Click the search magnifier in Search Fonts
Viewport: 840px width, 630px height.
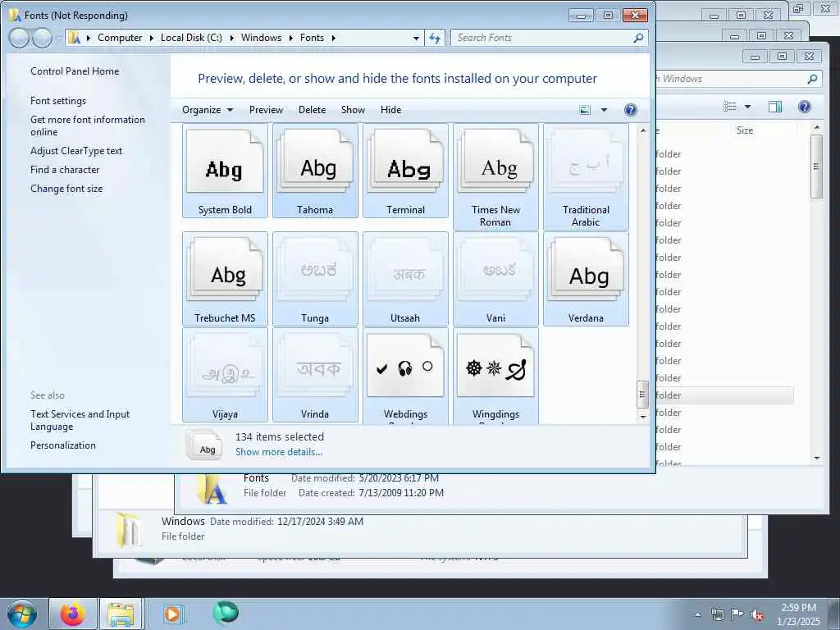click(x=638, y=38)
